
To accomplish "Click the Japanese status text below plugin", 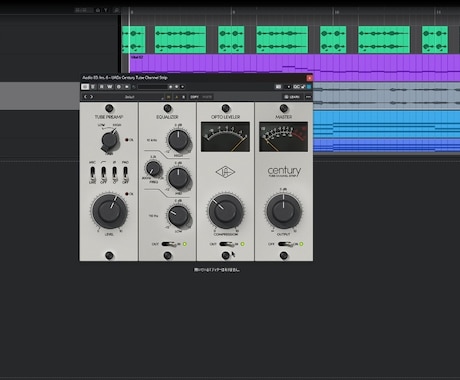I will [217, 270].
